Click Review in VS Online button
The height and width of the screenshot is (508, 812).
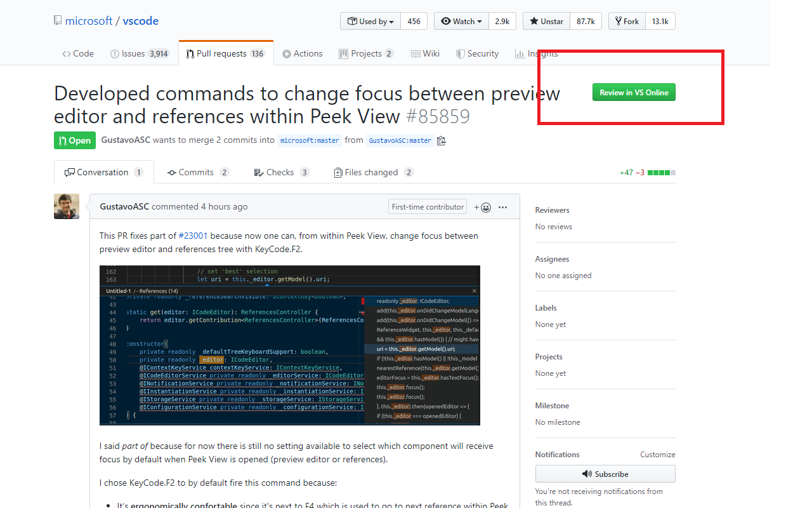tap(634, 93)
